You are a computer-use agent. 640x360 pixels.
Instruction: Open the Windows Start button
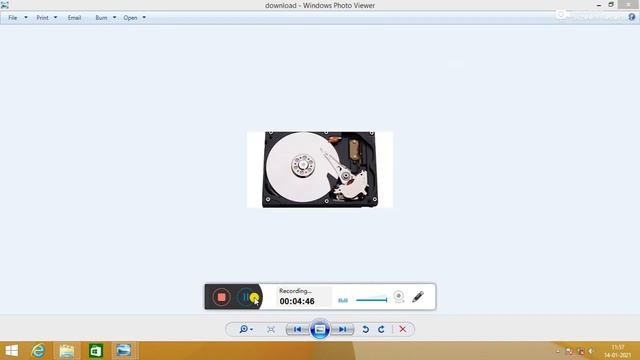pos(11,351)
